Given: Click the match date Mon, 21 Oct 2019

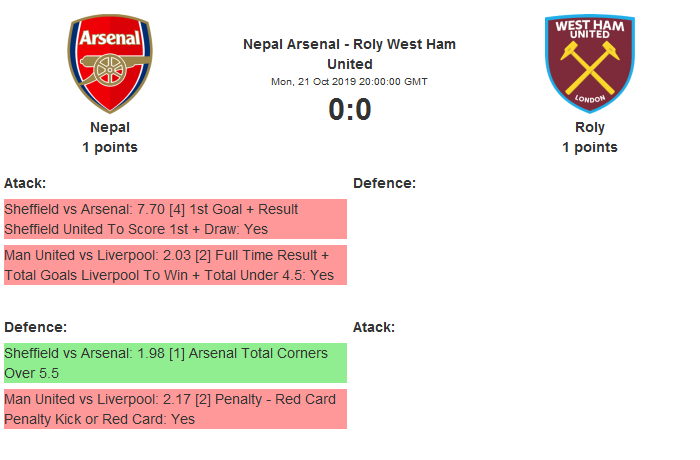Looking at the screenshot, I should pyautogui.click(x=349, y=82).
